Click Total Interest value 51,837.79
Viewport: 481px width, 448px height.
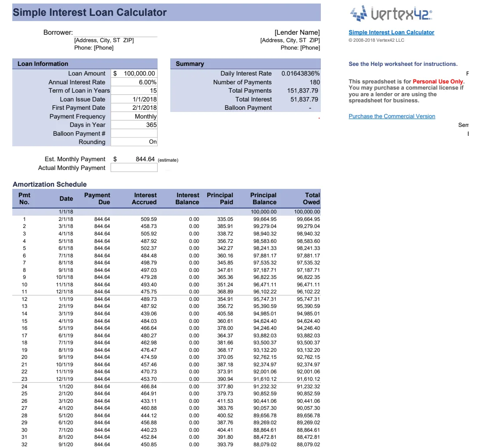coord(304,99)
